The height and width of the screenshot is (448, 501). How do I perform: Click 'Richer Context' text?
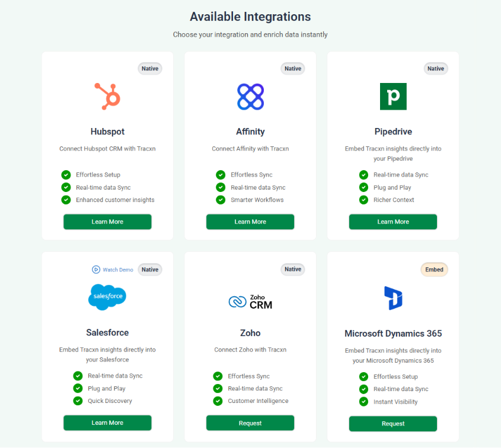pyautogui.click(x=394, y=200)
